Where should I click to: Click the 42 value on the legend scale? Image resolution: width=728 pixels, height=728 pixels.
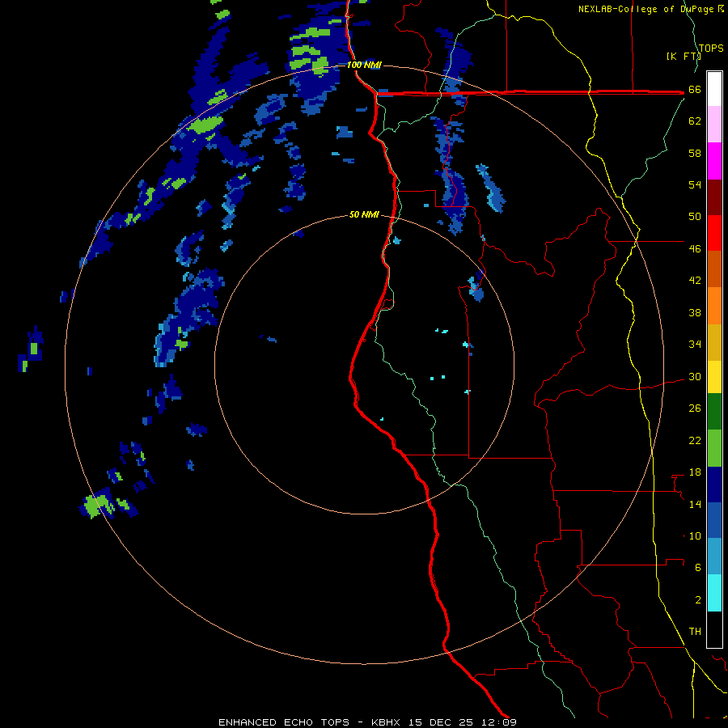click(695, 281)
